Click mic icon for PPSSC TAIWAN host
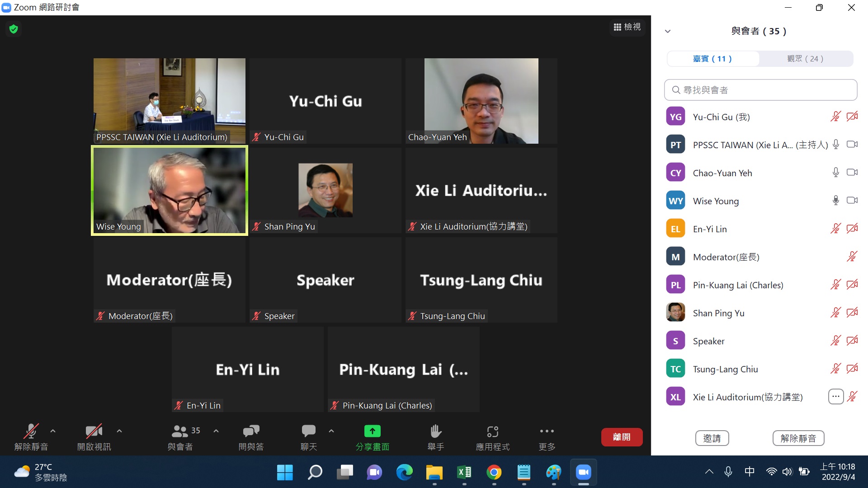 pyautogui.click(x=836, y=144)
